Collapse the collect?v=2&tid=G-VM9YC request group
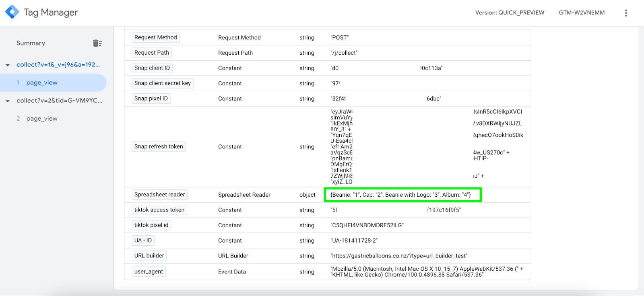 coord(8,101)
